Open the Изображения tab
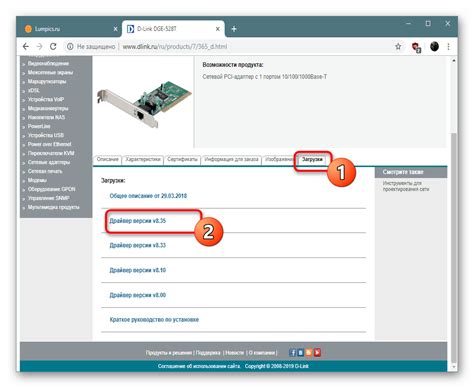The width and height of the screenshot is (474, 388). 279,160
